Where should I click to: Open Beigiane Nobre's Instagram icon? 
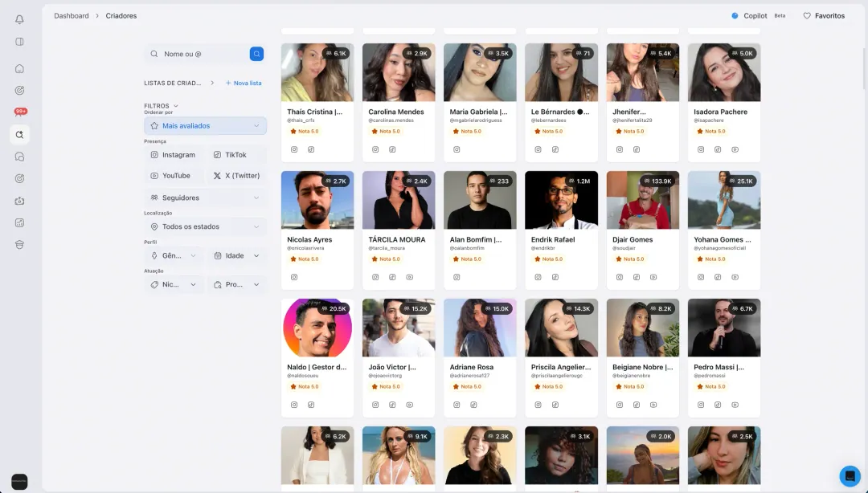[x=620, y=405]
